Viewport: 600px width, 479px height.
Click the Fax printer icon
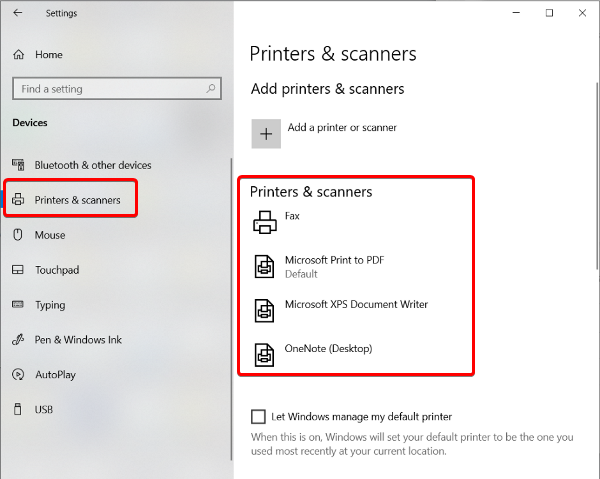click(x=264, y=222)
